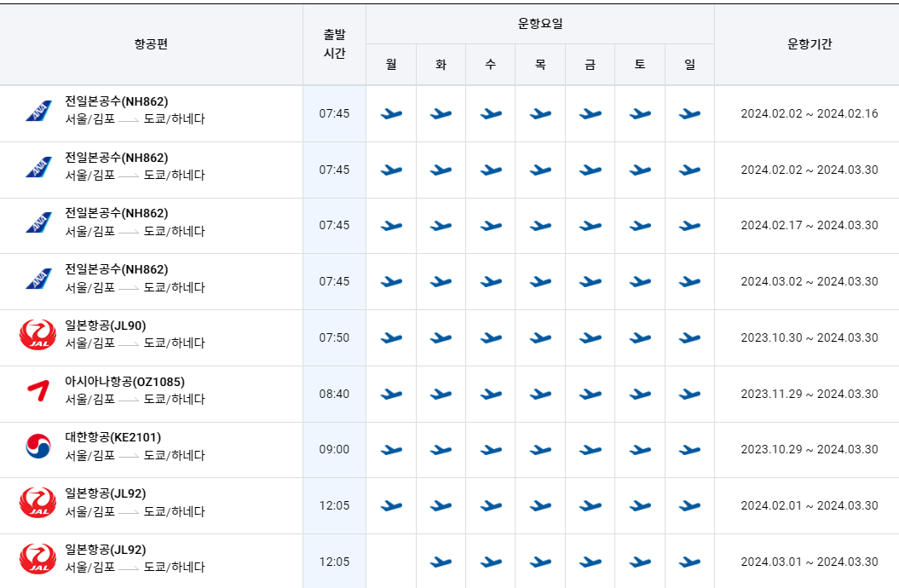
Task: Click the 월 weekday header
Action: point(391,64)
